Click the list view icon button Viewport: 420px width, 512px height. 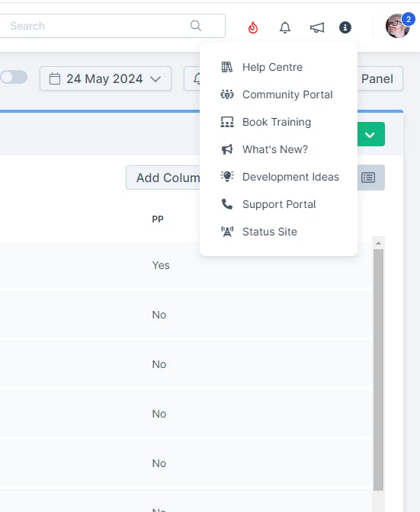(x=368, y=178)
